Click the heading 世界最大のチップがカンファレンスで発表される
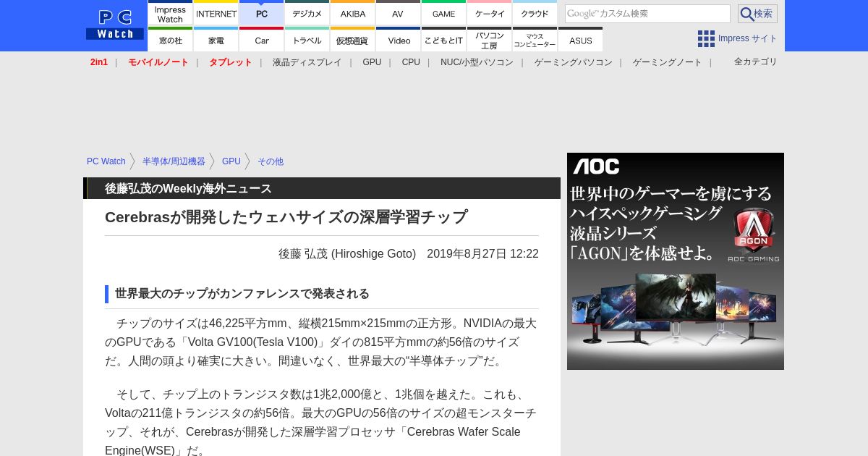 coord(242,294)
